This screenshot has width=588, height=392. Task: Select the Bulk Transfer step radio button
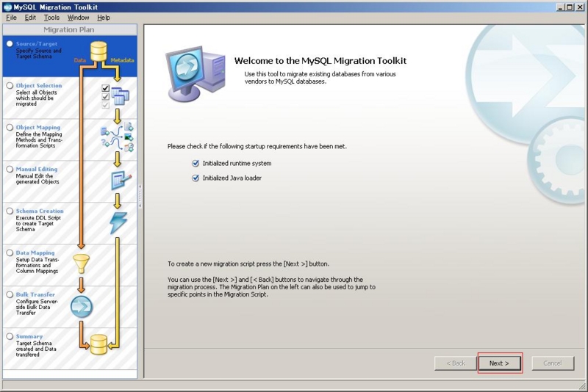pyautogui.click(x=10, y=294)
